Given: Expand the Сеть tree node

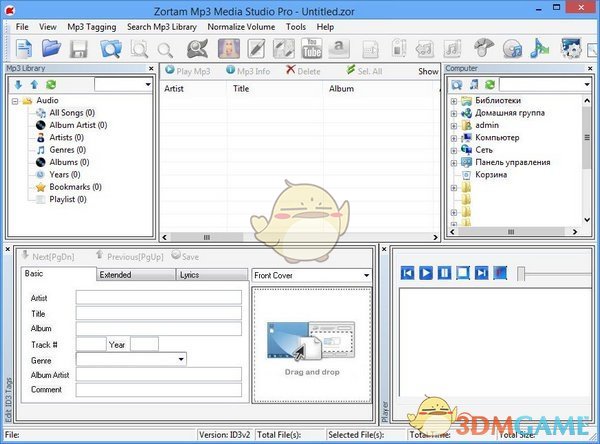Looking at the screenshot, I should pos(454,150).
